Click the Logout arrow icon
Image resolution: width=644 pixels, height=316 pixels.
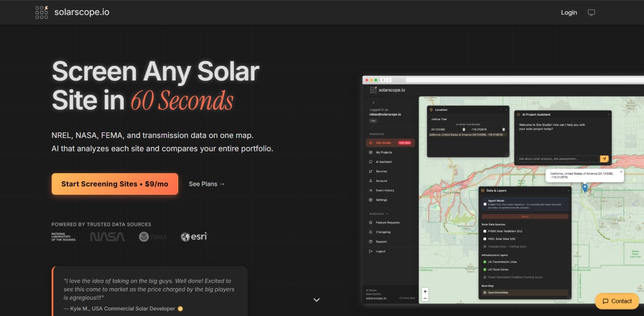[371, 251]
